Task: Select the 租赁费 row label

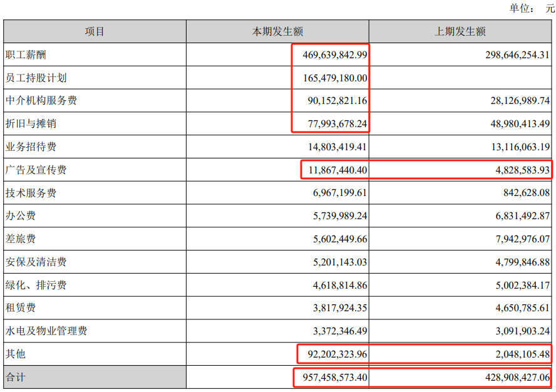Action: 21,307
